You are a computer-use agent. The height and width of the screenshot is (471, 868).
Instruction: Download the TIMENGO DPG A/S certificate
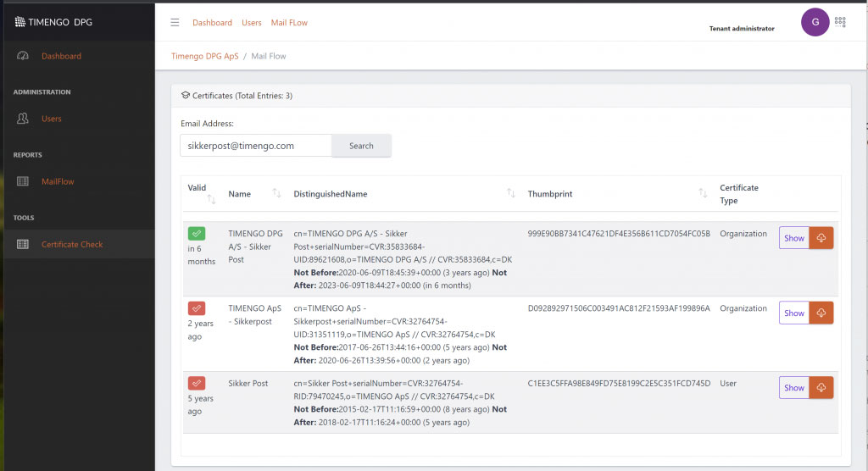point(821,238)
